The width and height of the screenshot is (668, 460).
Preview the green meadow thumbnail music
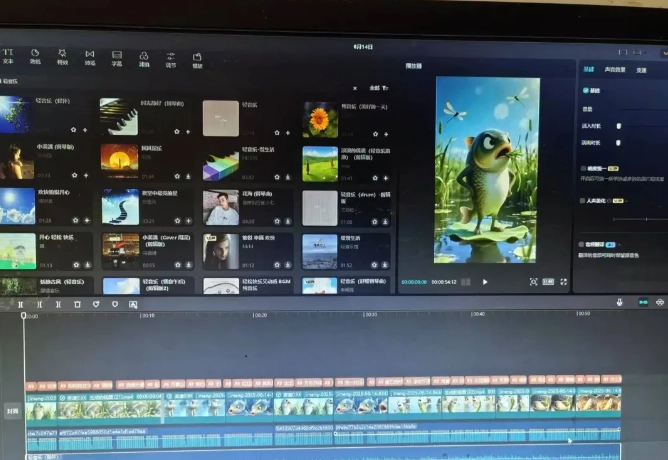320,164
